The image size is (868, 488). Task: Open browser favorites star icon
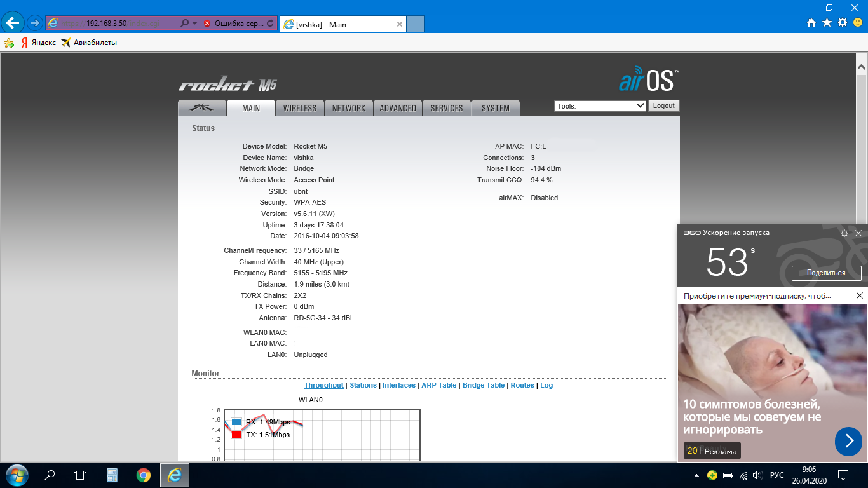tap(827, 23)
